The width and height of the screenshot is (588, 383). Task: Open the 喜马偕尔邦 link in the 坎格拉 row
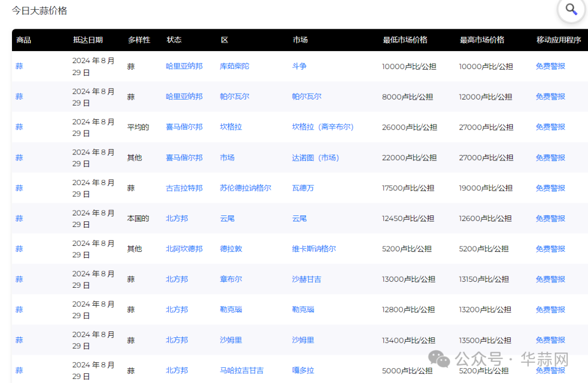pos(184,127)
